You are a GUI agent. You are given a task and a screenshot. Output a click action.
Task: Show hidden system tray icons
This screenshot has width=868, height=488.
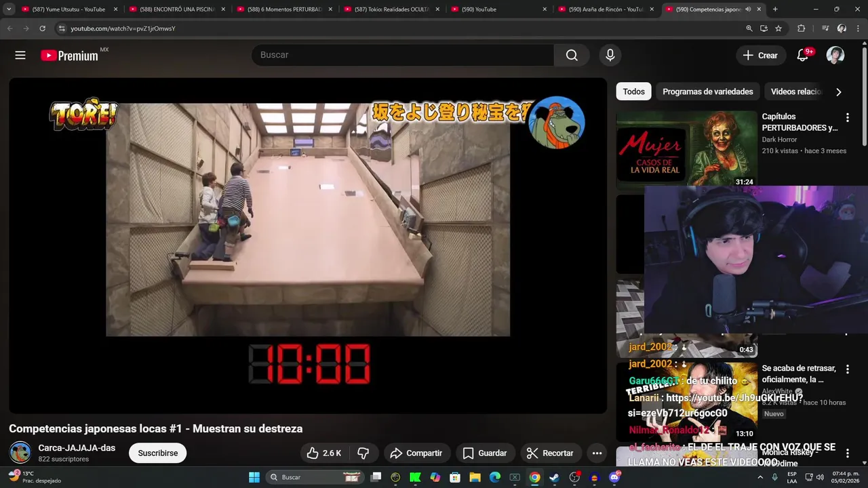point(759,477)
